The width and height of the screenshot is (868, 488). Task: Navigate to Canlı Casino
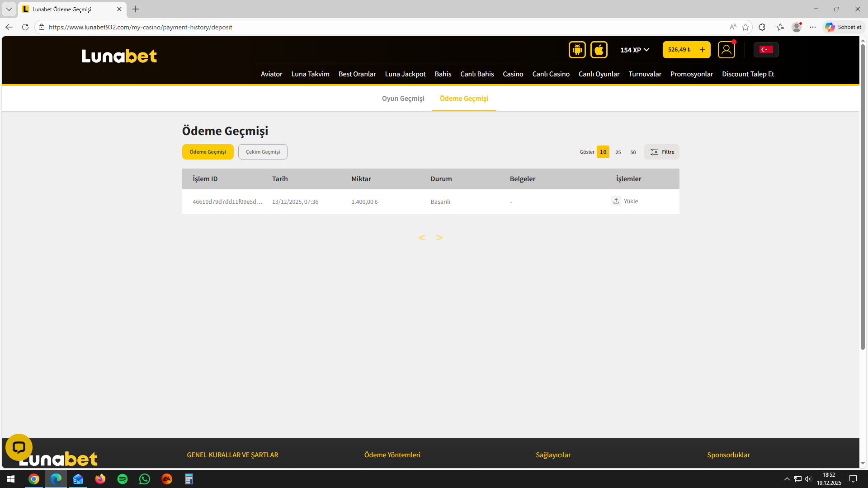pos(551,74)
